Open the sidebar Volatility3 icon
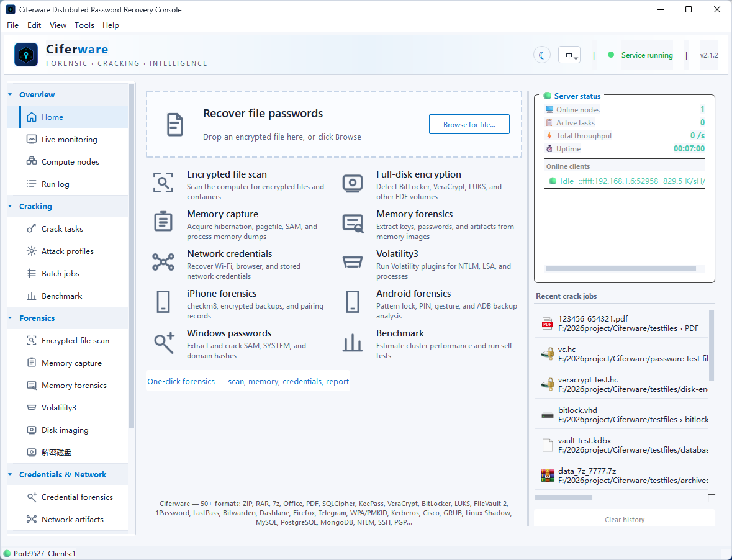The height and width of the screenshot is (560, 732). click(x=31, y=407)
